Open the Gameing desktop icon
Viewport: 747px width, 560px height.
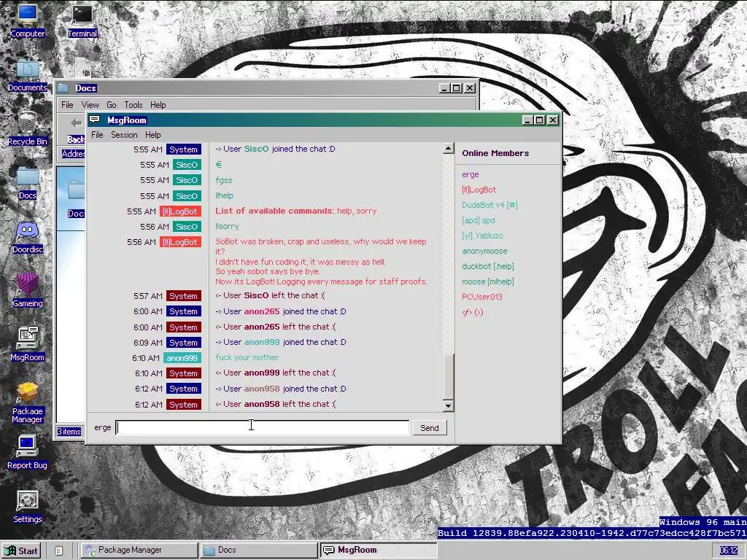27,290
